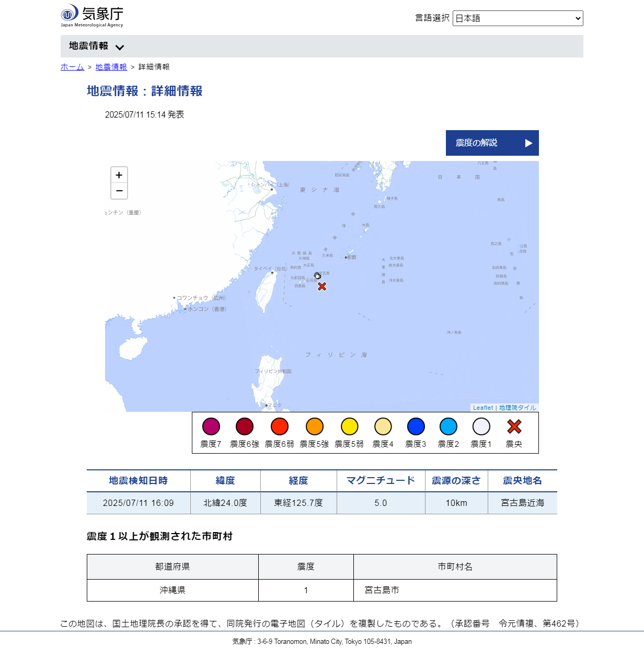Click the 震央 red X legend icon
The width and height of the screenshot is (644, 658).
click(514, 426)
